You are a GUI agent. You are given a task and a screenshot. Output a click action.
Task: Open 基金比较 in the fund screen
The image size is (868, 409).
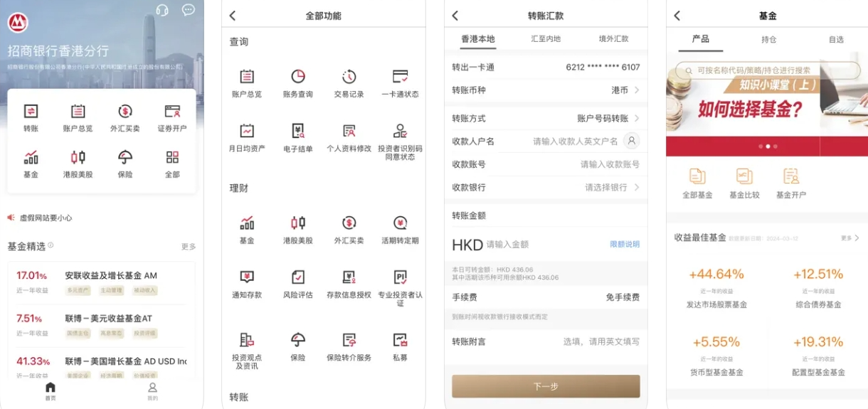pos(744,184)
